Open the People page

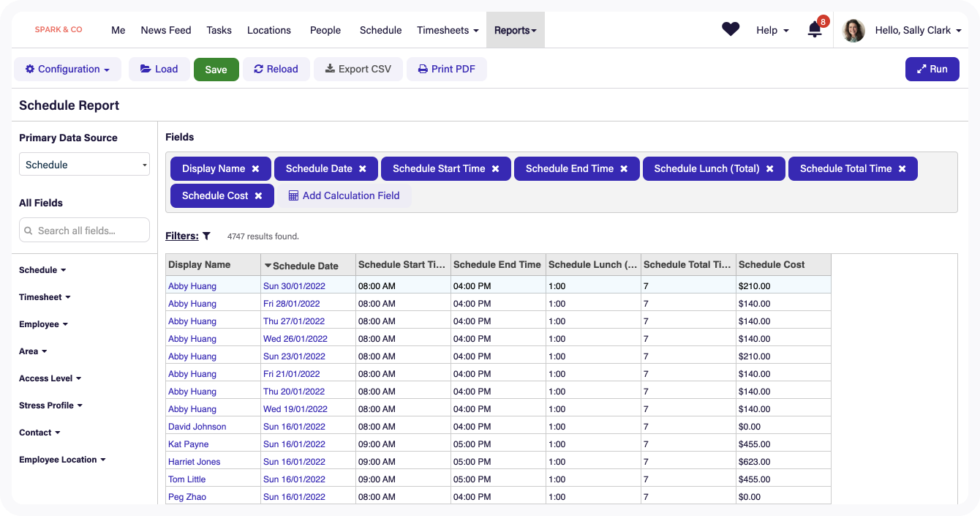click(325, 30)
